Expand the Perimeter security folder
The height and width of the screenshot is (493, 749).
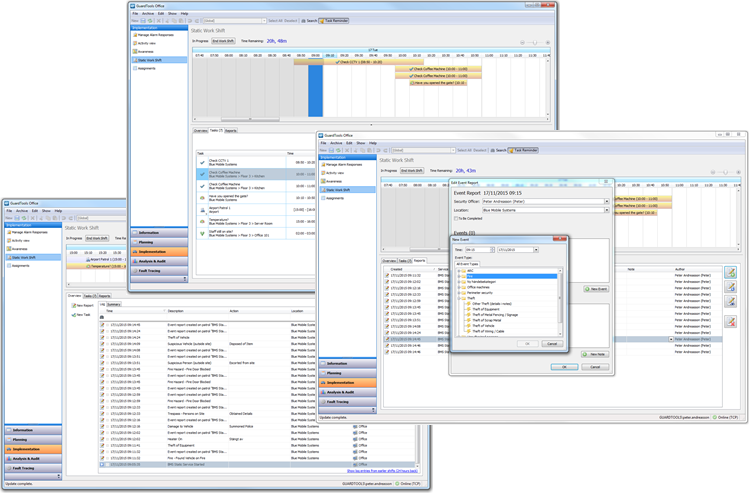pyautogui.click(x=459, y=293)
